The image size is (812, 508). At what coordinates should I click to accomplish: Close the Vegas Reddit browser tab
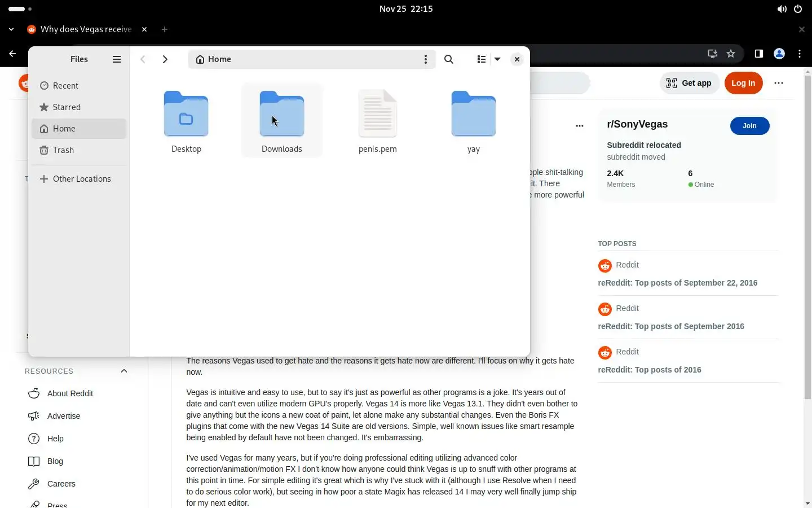click(x=144, y=29)
